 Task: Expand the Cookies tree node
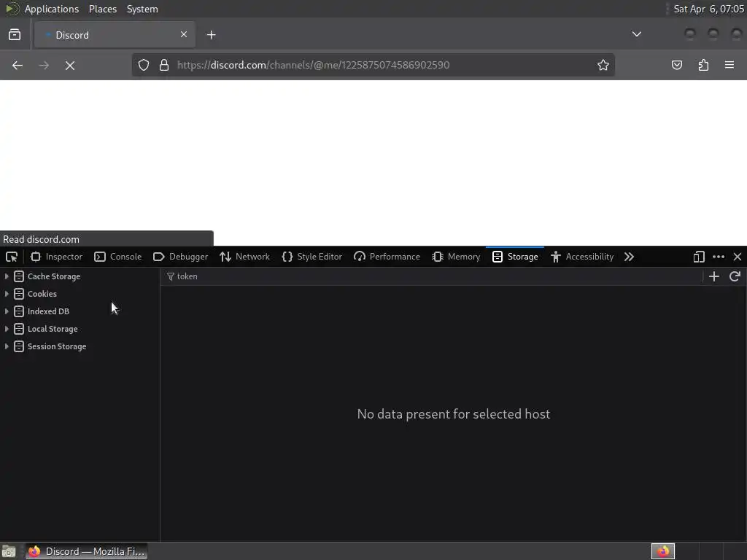[6, 294]
